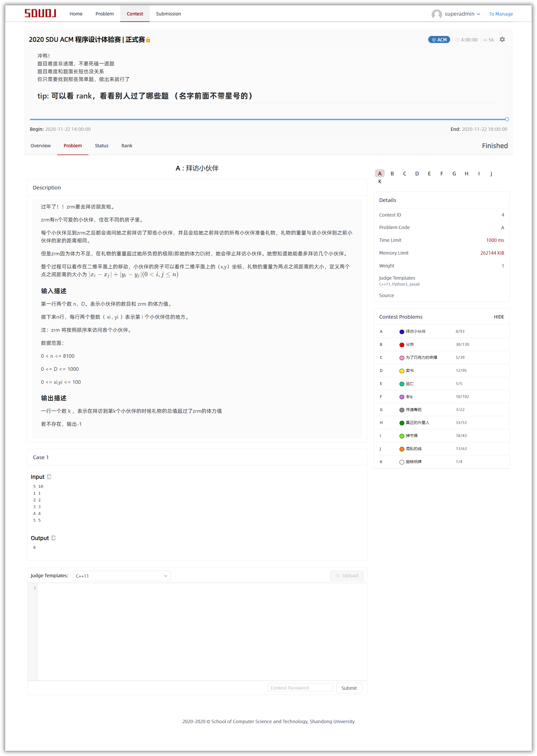The width and height of the screenshot is (537, 756).
Task: Focus the Contest Password field
Action: (x=300, y=688)
